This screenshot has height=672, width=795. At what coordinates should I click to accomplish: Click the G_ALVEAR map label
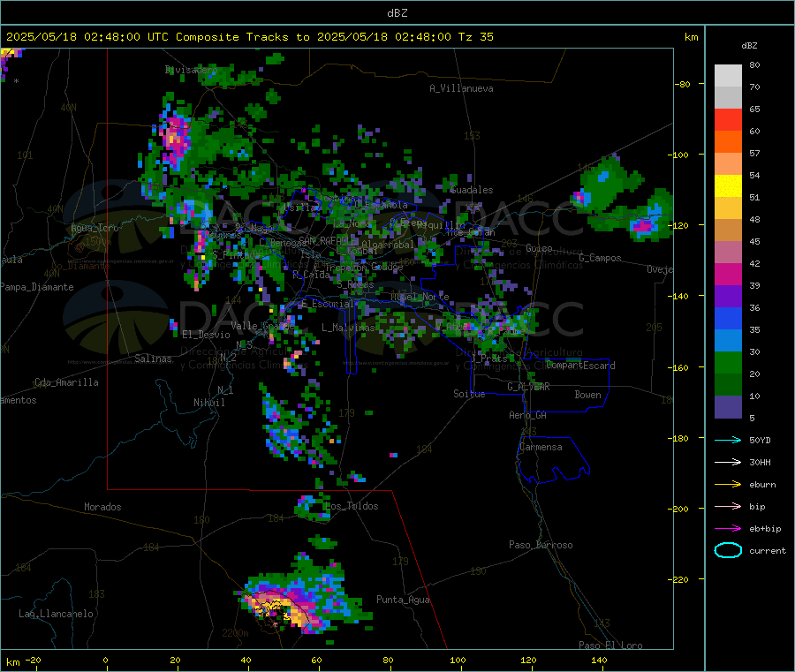coord(528,387)
